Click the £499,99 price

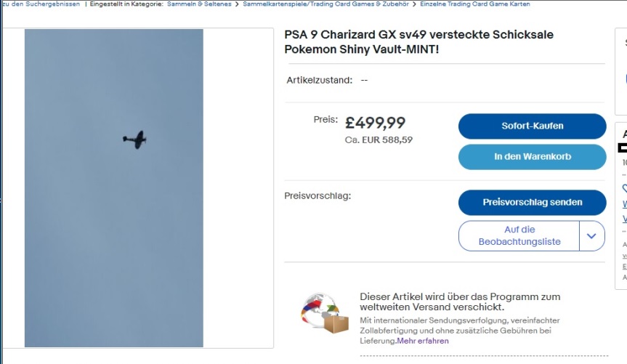tap(375, 123)
